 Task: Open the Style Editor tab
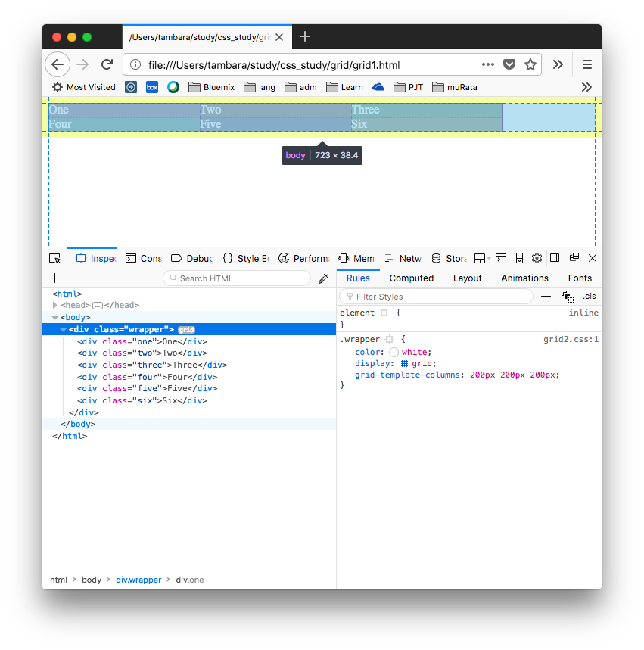[x=246, y=258]
